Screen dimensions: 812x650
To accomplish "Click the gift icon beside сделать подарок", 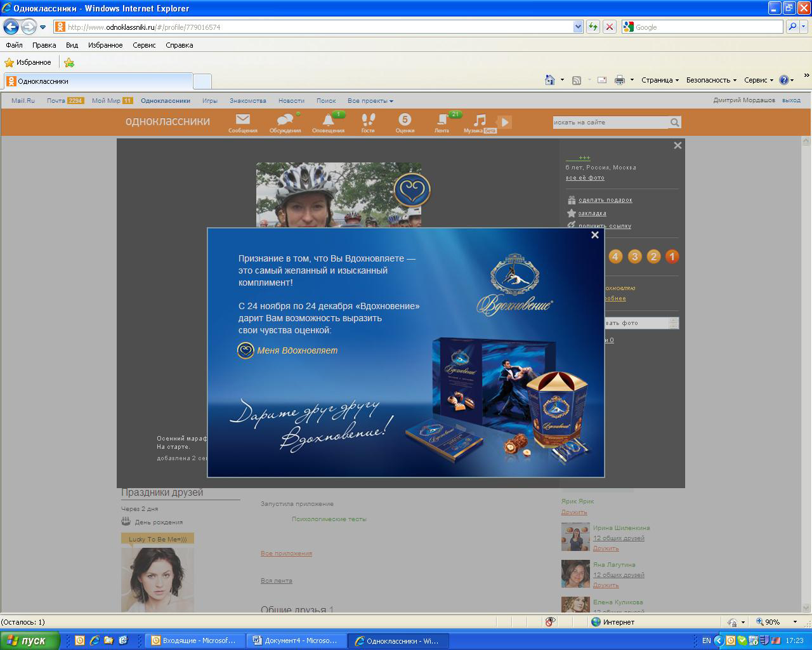I will (x=572, y=200).
